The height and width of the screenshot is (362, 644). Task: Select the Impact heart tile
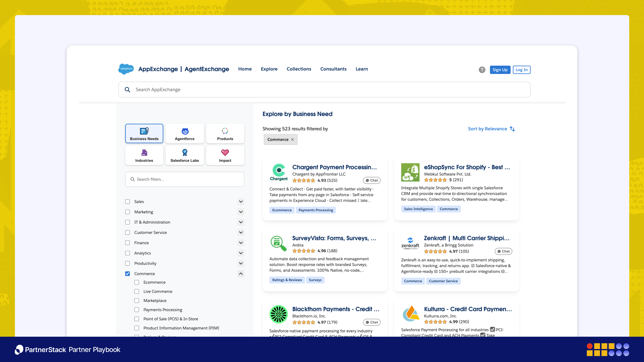(225, 155)
